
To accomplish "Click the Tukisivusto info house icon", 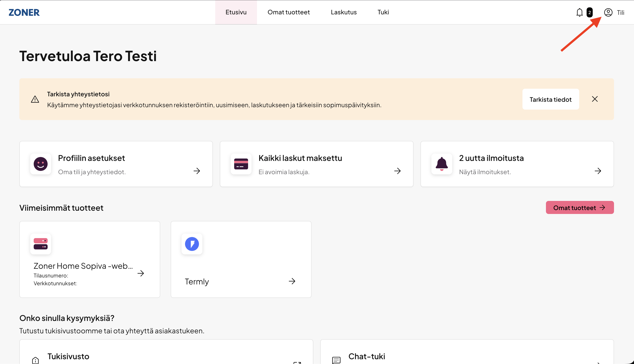I will click(x=35, y=360).
